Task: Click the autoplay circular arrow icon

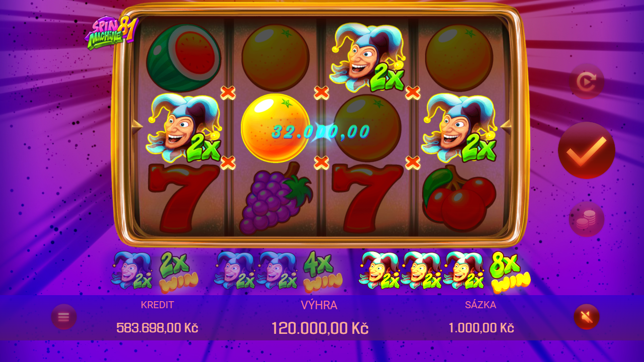Action: click(x=587, y=81)
